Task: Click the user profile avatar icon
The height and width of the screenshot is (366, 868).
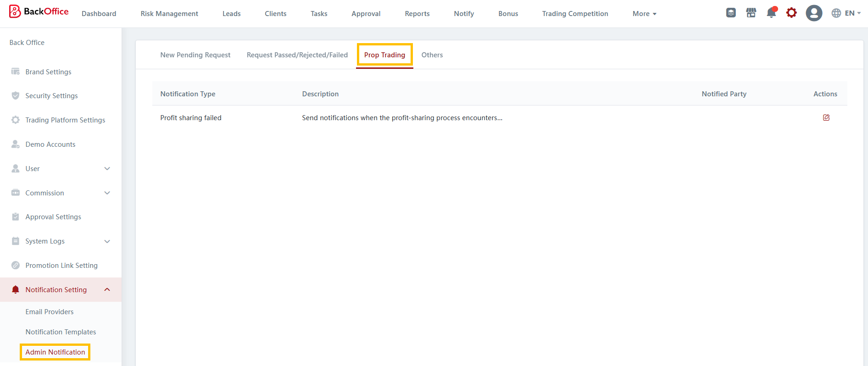Action: pos(814,13)
